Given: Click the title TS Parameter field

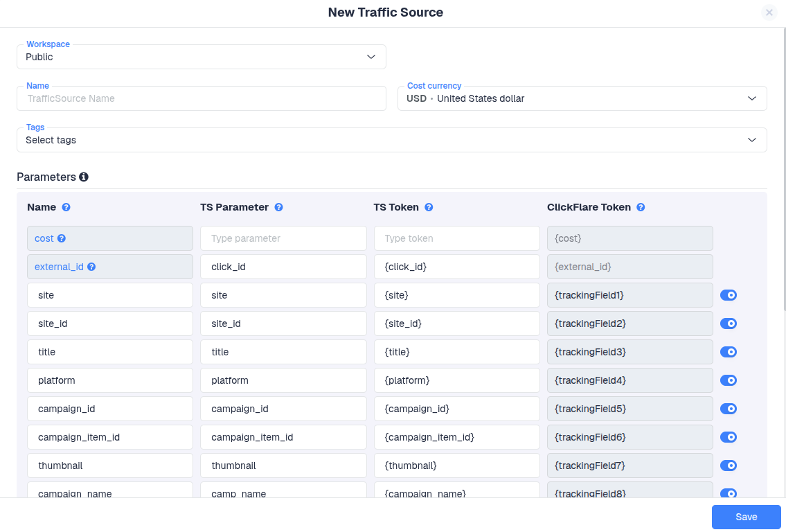Looking at the screenshot, I should (x=283, y=352).
